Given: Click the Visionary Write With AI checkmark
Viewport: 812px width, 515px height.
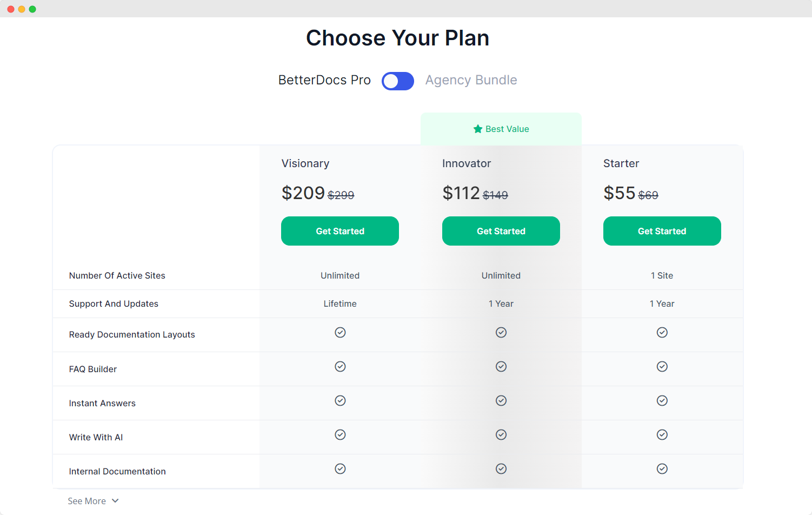Looking at the screenshot, I should click(x=340, y=434).
